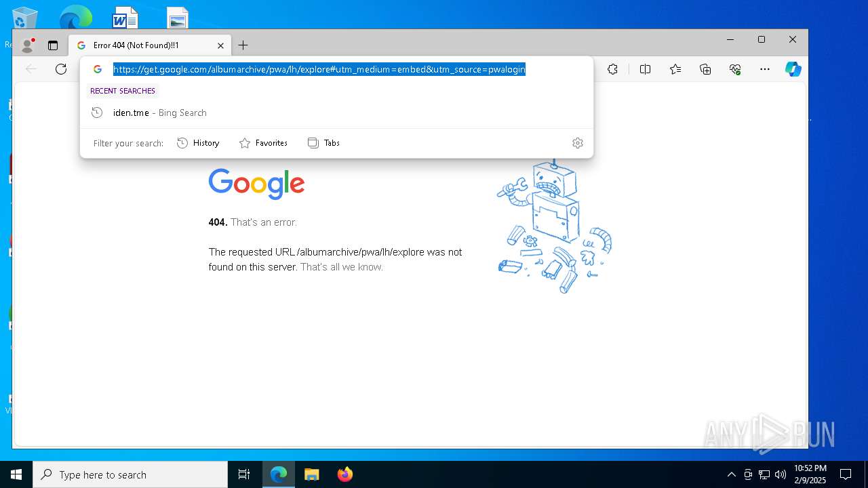
Task: Open the image file desktop icon
Action: [178, 17]
